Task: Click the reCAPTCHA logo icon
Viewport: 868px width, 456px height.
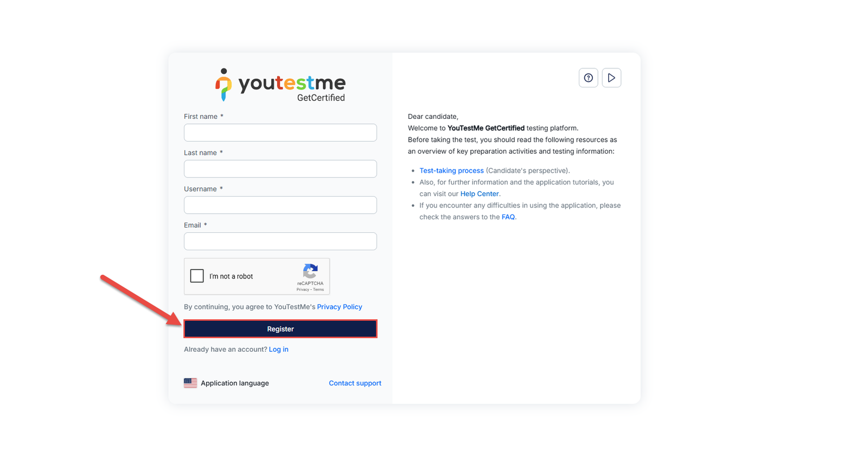Action: 310,271
